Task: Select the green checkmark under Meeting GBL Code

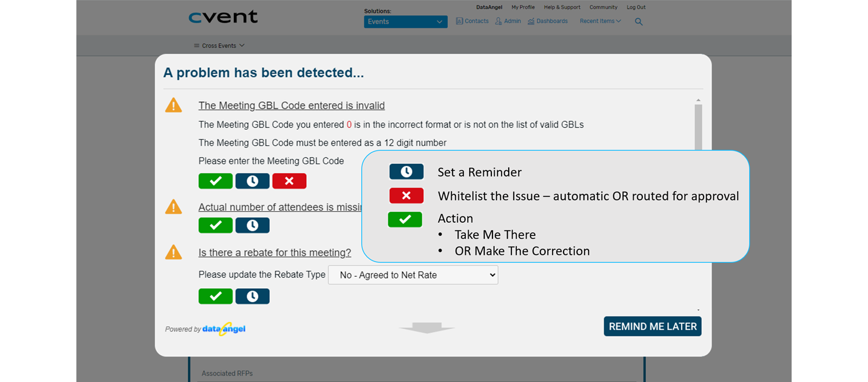Action: click(215, 181)
